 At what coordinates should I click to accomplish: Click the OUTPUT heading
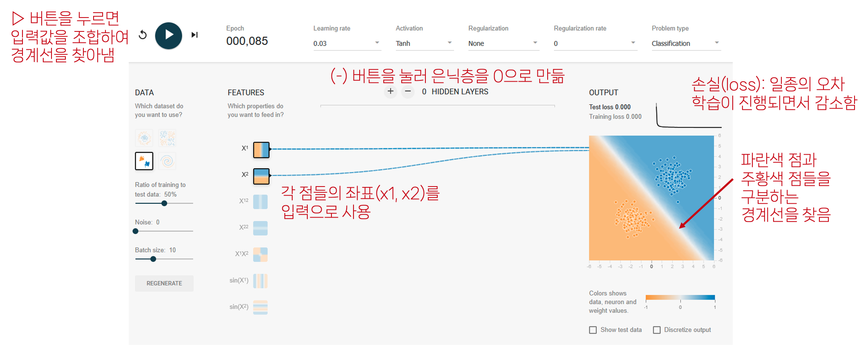coord(604,93)
